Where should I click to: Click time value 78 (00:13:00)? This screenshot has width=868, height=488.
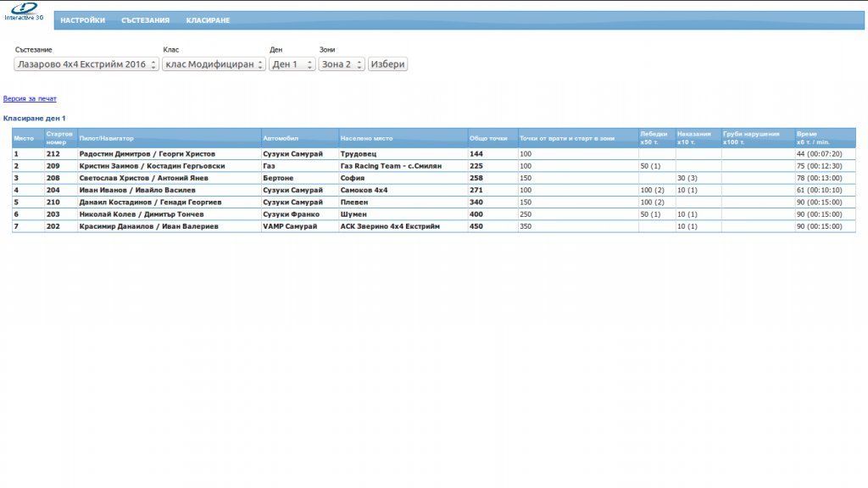(820, 178)
